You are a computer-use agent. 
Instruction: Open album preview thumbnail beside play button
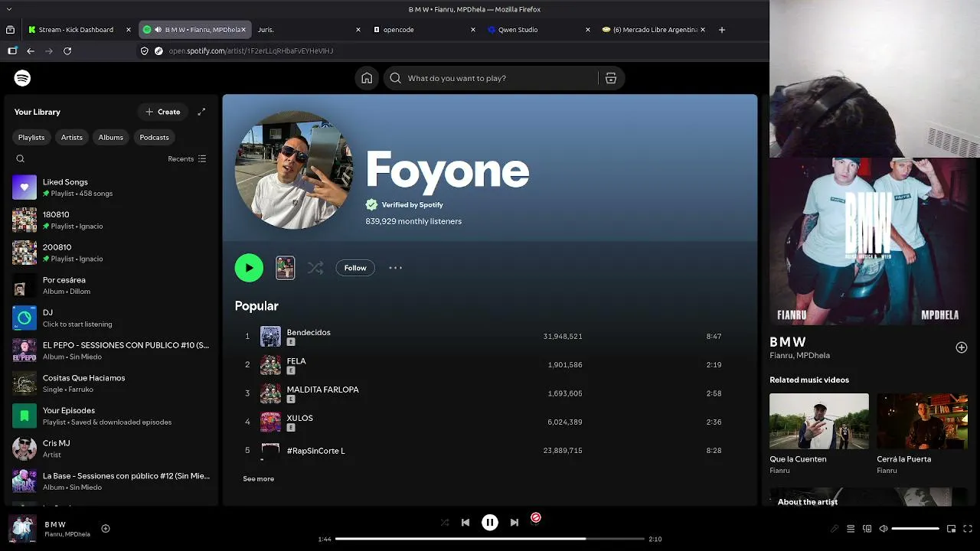(x=285, y=268)
